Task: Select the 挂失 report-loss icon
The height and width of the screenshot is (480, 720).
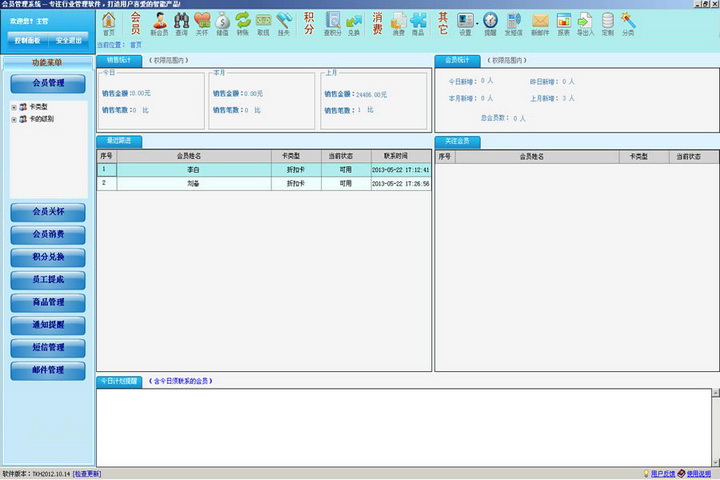Action: (284, 24)
